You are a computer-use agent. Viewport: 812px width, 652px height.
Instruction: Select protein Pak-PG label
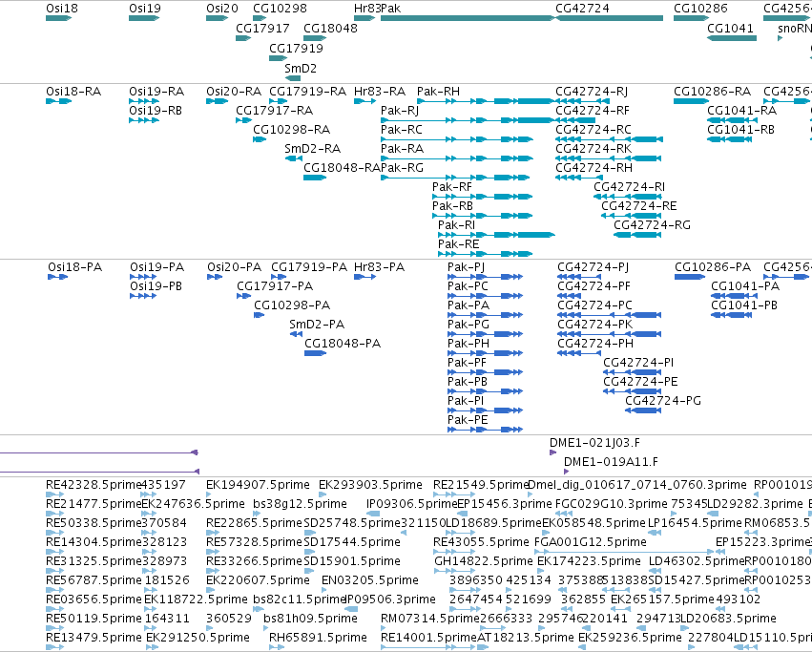pyautogui.click(x=468, y=325)
